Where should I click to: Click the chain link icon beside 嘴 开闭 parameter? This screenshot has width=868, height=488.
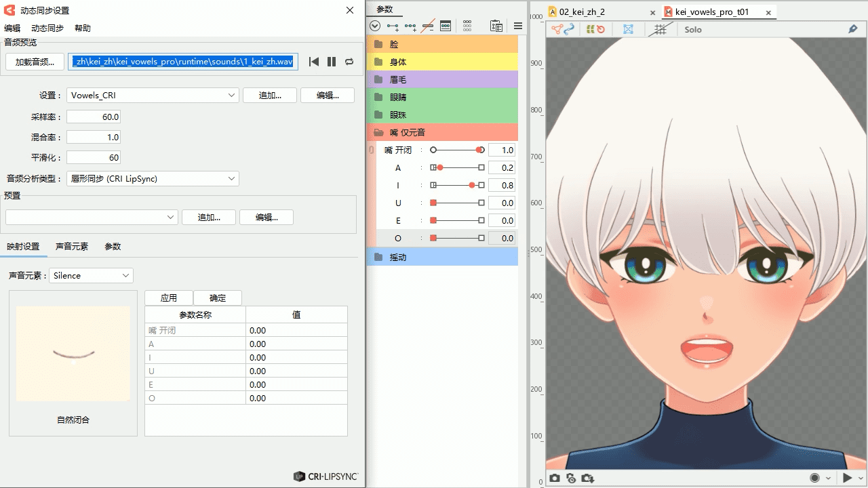[x=372, y=150]
